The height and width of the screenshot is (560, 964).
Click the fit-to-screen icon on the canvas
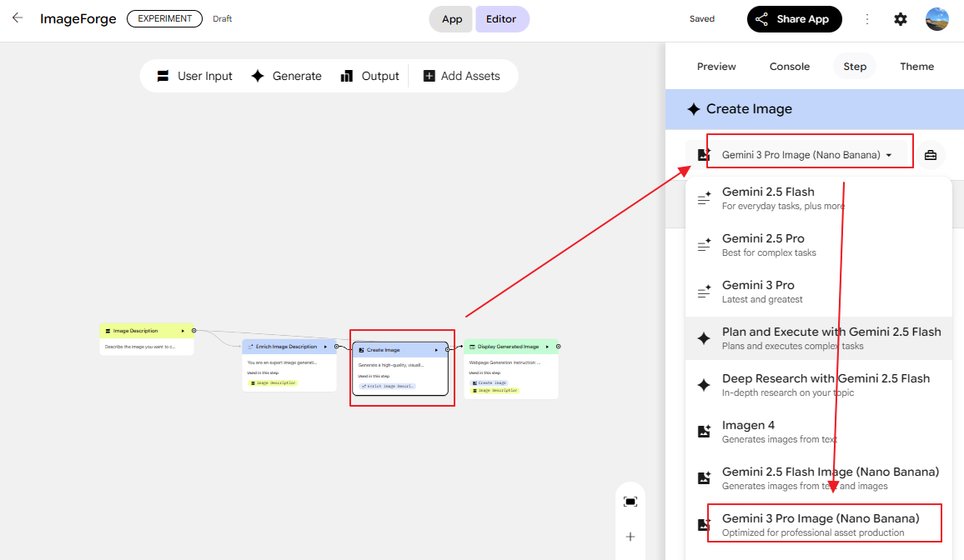[x=630, y=502]
